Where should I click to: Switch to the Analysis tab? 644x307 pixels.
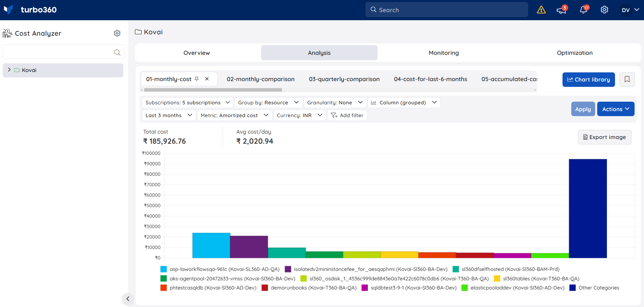pyautogui.click(x=319, y=53)
